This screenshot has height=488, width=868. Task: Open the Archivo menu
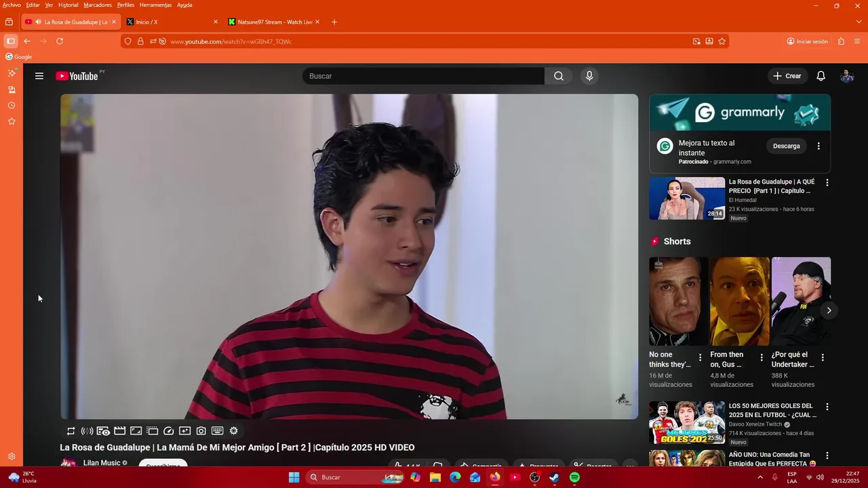[x=12, y=5]
